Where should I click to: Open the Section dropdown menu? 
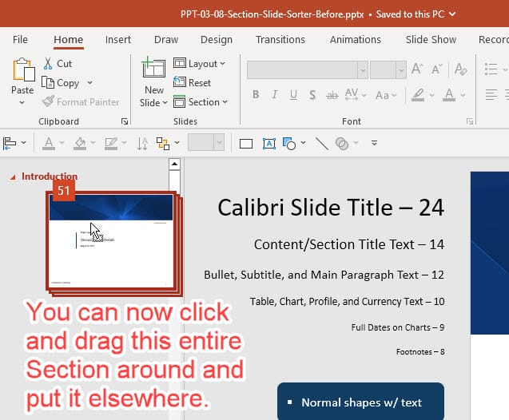201,102
